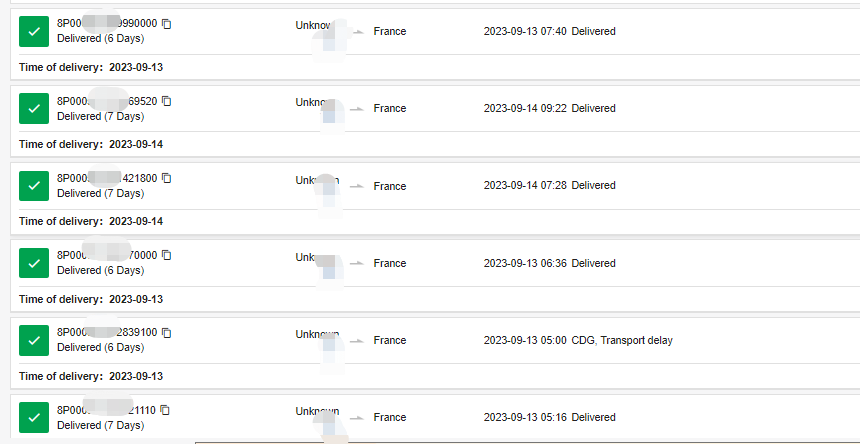The image size is (860, 444).
Task: Click the Delivered (7 Days) status of parcel 21110
Action: [100, 425]
